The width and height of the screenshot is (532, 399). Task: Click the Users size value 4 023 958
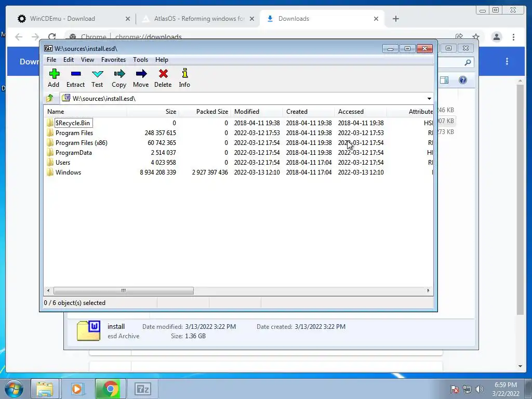(163, 162)
